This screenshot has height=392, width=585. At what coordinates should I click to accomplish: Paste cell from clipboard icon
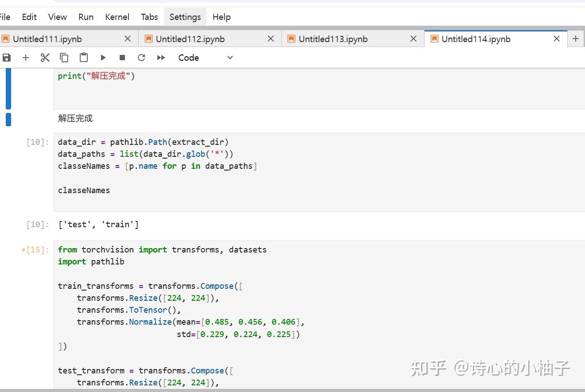coord(84,58)
